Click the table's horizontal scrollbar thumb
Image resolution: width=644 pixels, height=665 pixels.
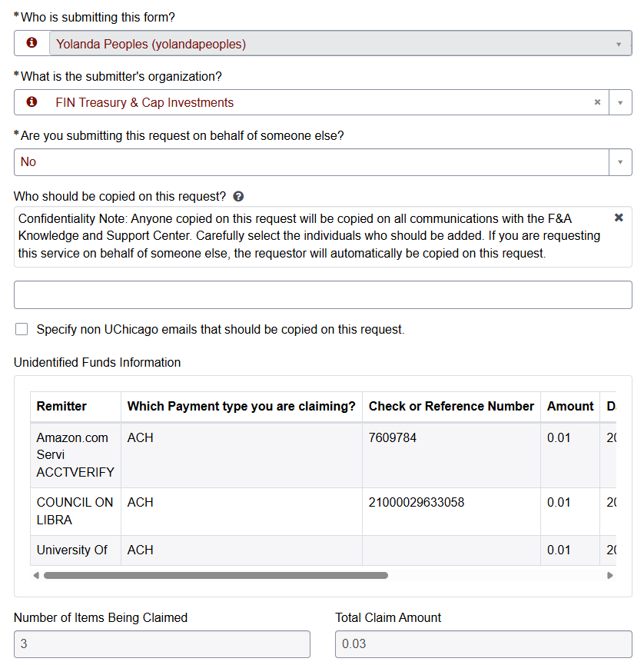[215, 575]
